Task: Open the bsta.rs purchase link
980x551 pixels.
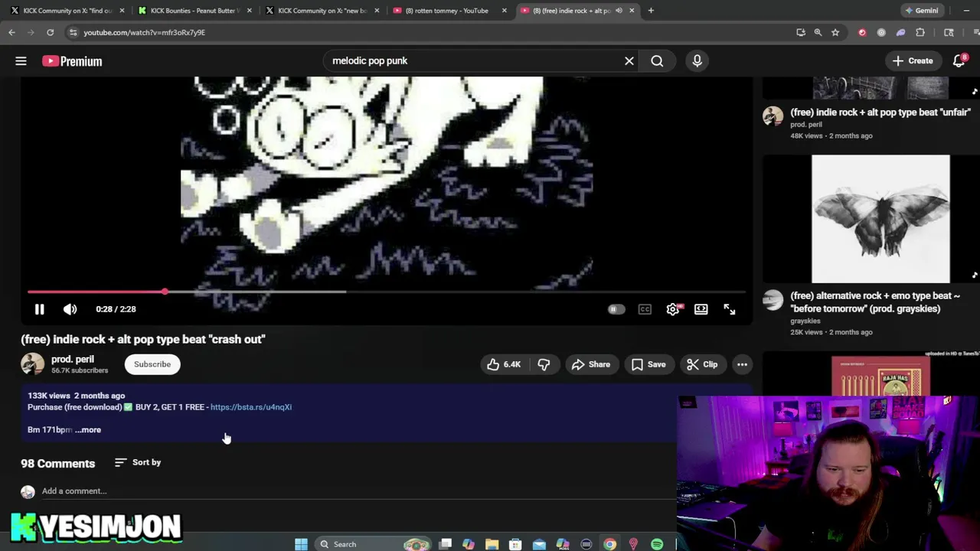Action: pos(251,407)
